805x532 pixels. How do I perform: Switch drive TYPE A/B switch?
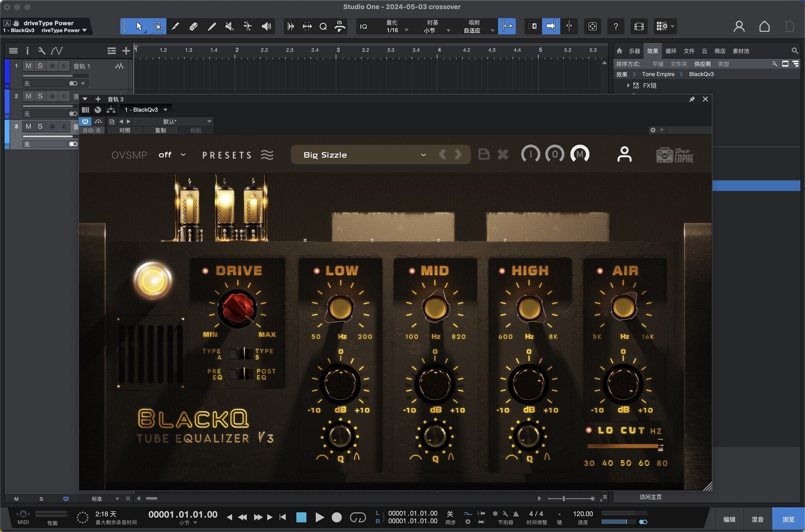(x=241, y=353)
